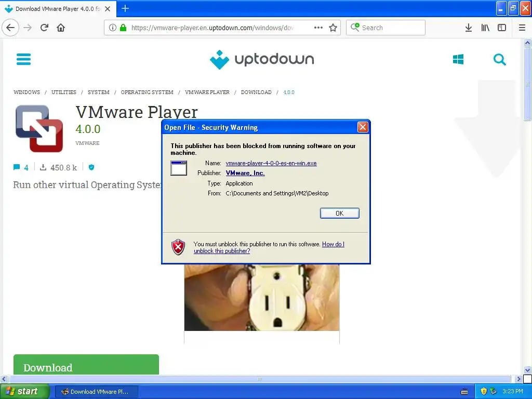
Task: Click the page vertical scrollbar down arrow
Action: 527,370
